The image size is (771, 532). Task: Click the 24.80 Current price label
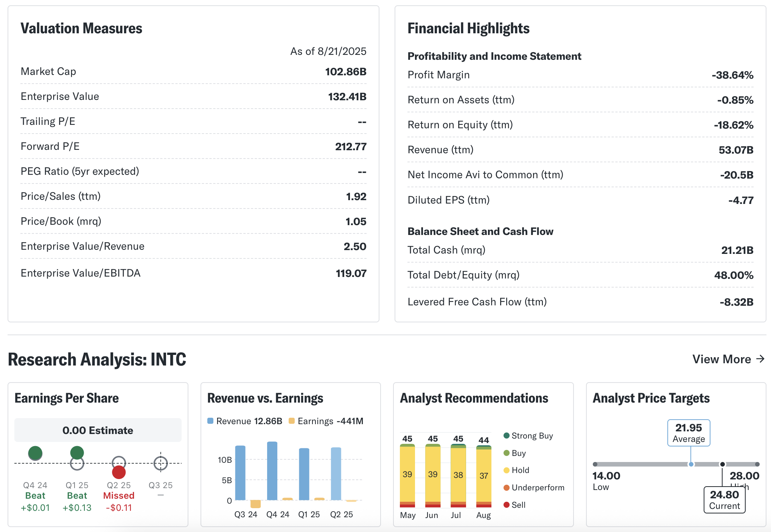(724, 500)
